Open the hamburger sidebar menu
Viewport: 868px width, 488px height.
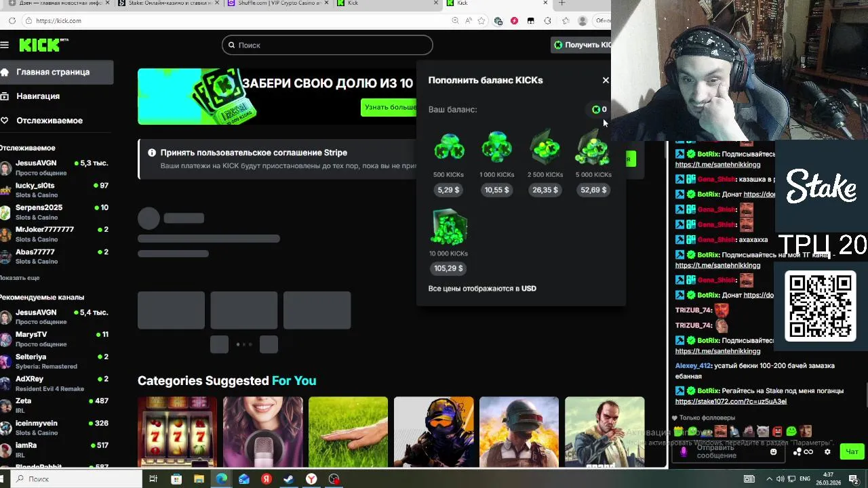click(5, 45)
